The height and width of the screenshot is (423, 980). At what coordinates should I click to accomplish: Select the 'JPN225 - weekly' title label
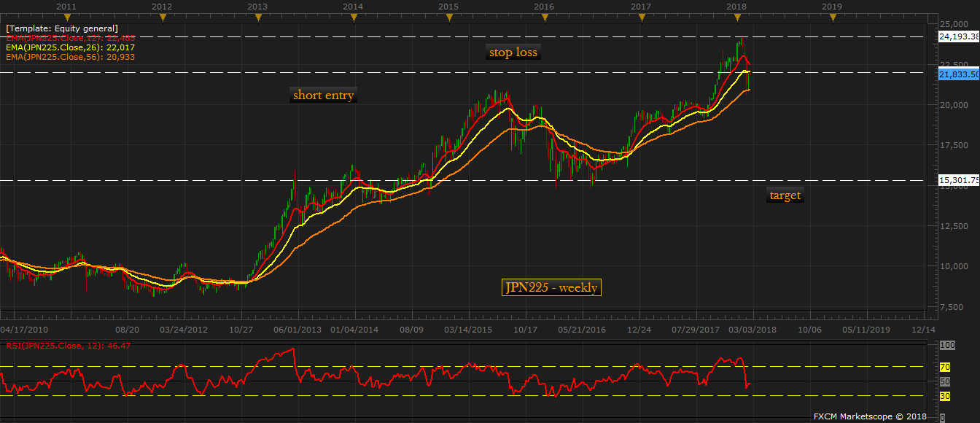(551, 287)
